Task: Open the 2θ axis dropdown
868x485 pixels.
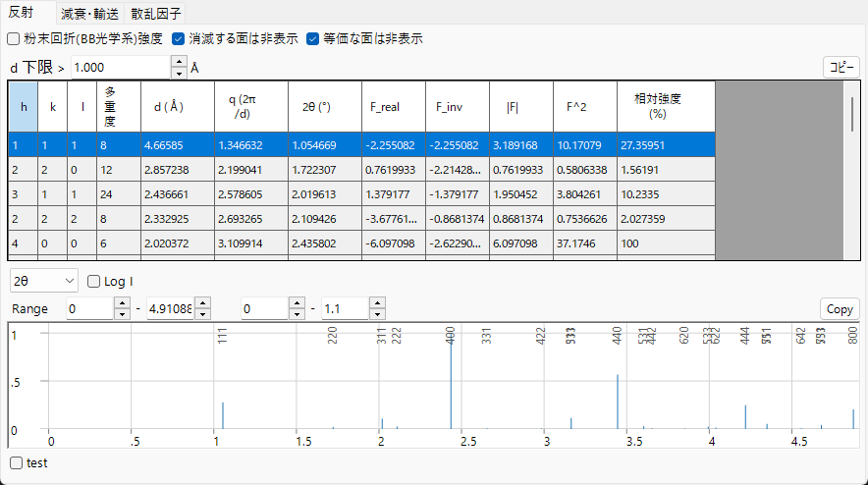Action: pos(44,281)
